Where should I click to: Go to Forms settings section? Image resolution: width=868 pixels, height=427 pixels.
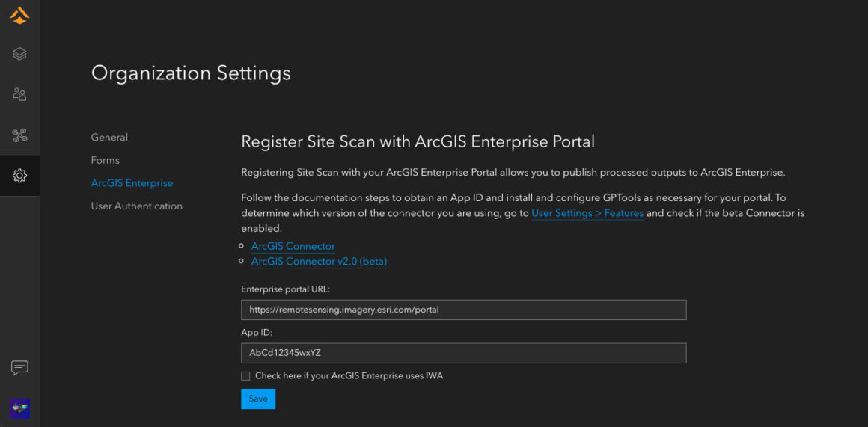click(x=106, y=160)
